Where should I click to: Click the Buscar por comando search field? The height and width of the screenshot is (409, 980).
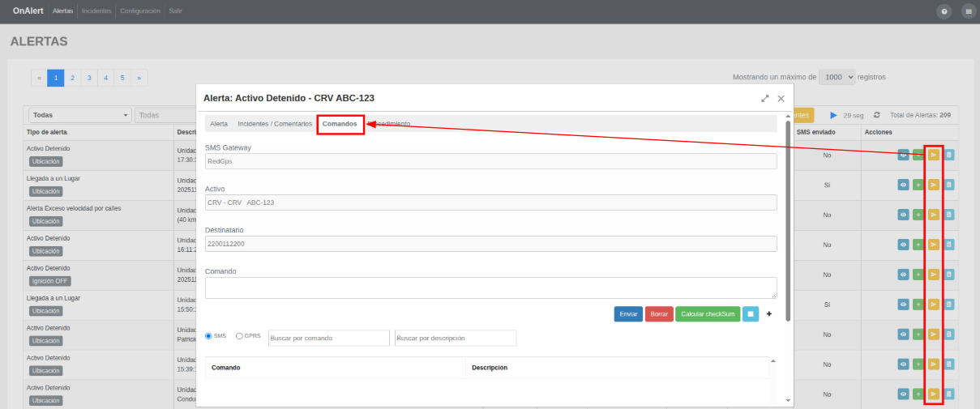(328, 338)
